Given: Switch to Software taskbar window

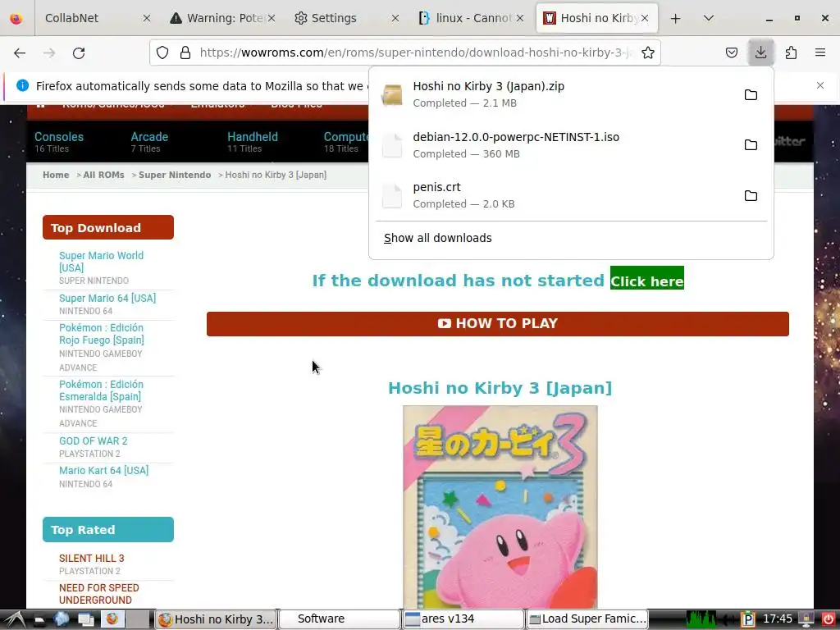Looking at the screenshot, I should coord(340,619).
